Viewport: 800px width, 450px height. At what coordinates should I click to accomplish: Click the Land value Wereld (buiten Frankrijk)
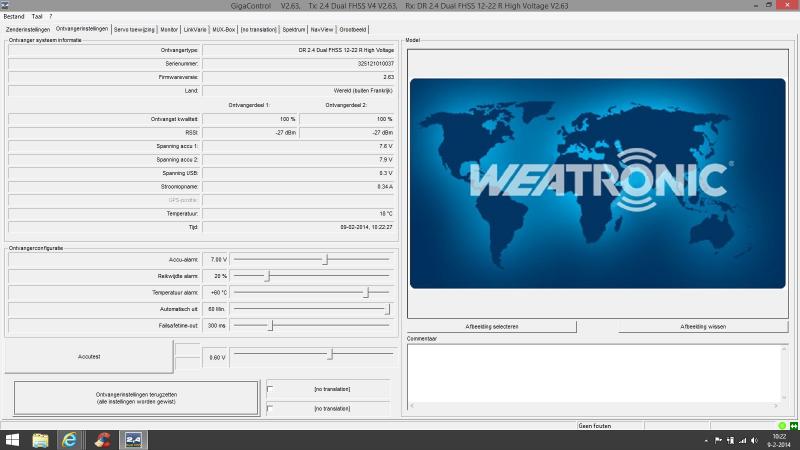(x=363, y=90)
